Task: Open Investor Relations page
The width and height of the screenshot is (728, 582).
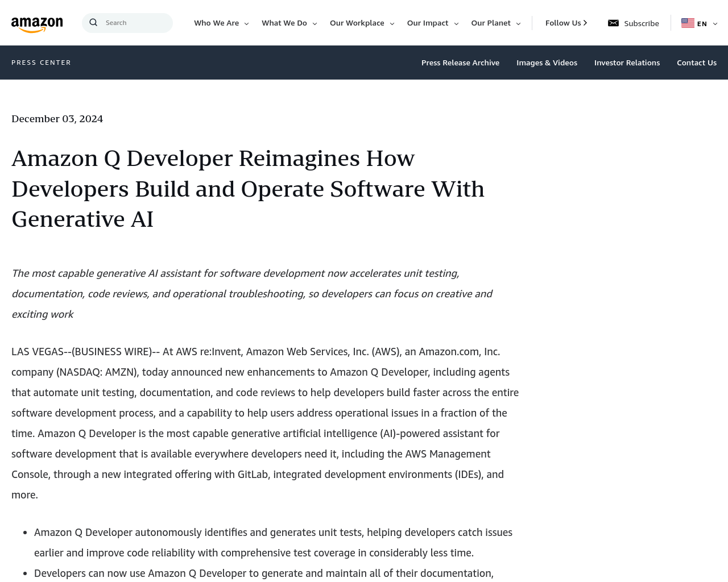Action: tap(627, 63)
